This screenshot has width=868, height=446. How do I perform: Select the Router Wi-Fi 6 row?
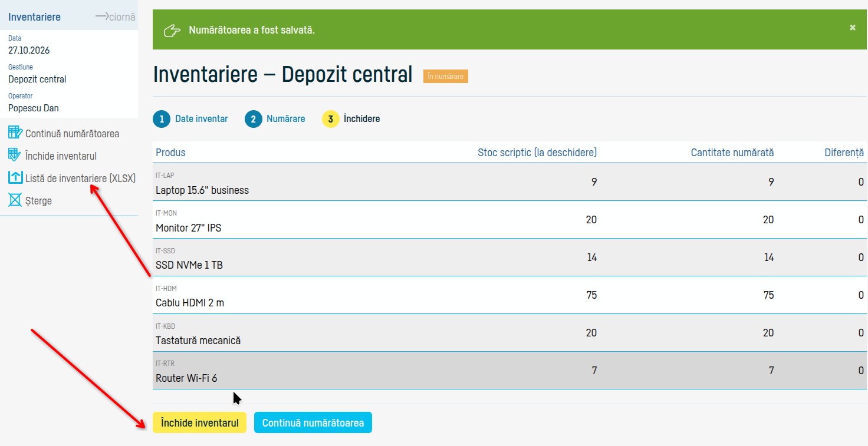pos(510,371)
